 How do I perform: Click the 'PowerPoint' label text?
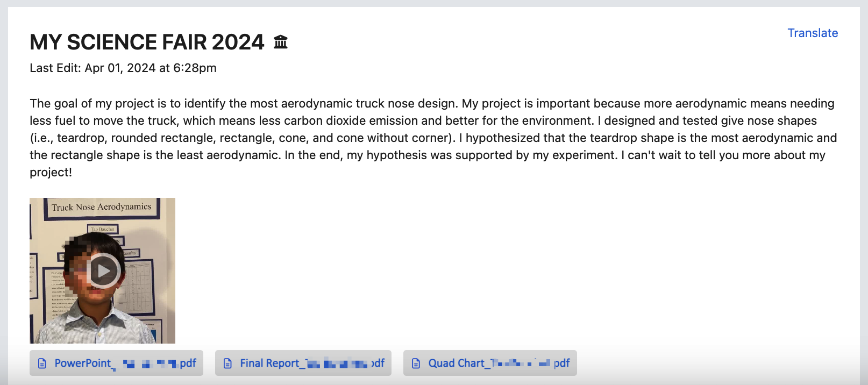(x=83, y=363)
